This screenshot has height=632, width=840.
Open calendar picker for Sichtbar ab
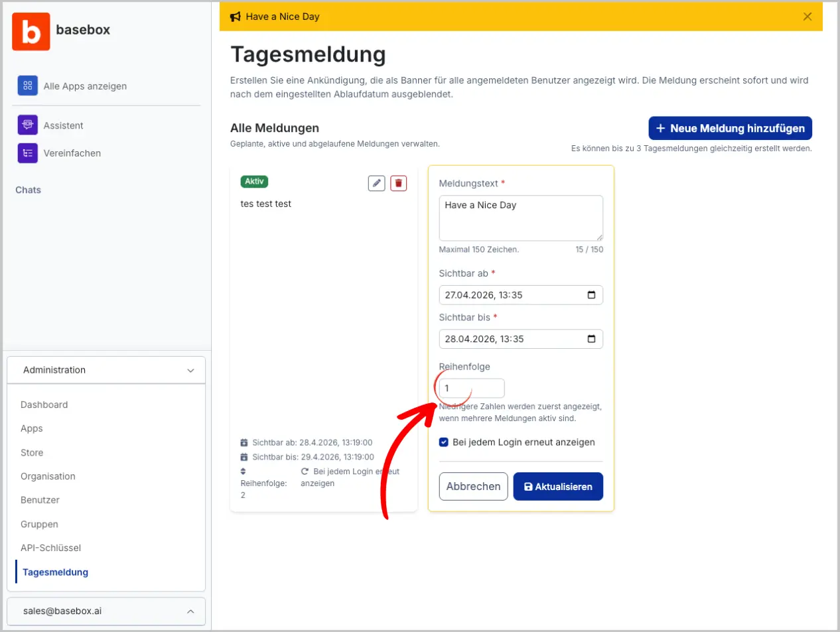tap(591, 295)
